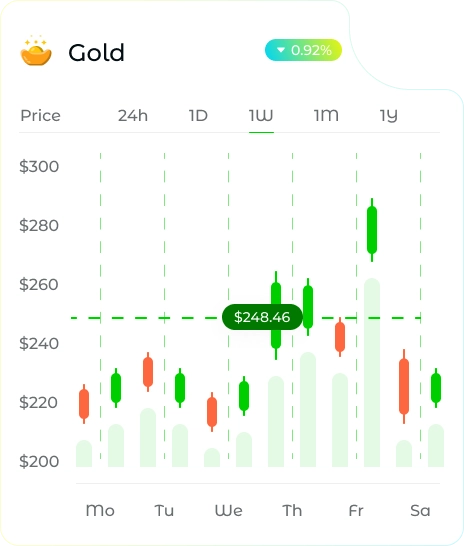Click the tallest light-green volume bar
The width and height of the screenshot is (464, 546).
372,372
